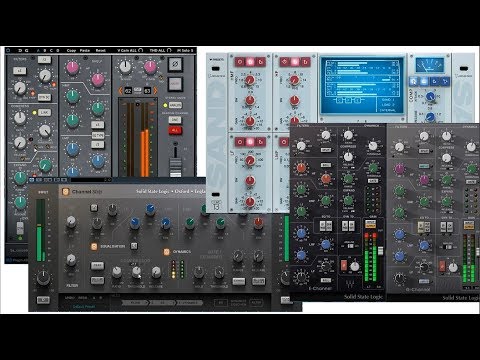Click REDO in Channel Strip footer
The height and width of the screenshot is (360, 480).
point(82,298)
